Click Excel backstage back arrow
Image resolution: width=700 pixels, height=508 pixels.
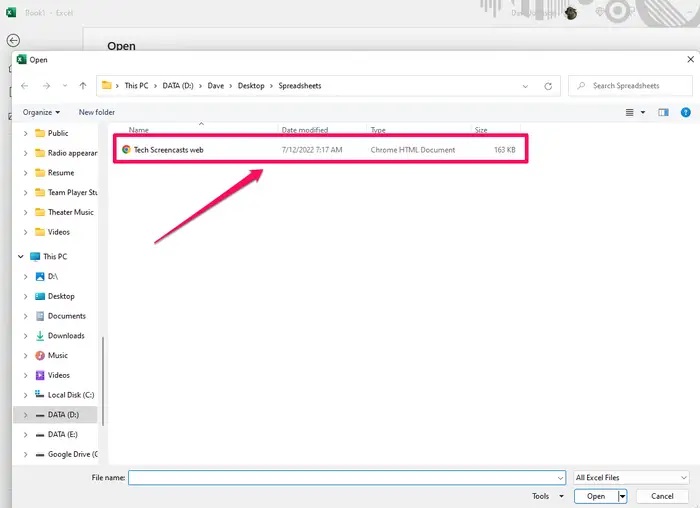pos(13,41)
